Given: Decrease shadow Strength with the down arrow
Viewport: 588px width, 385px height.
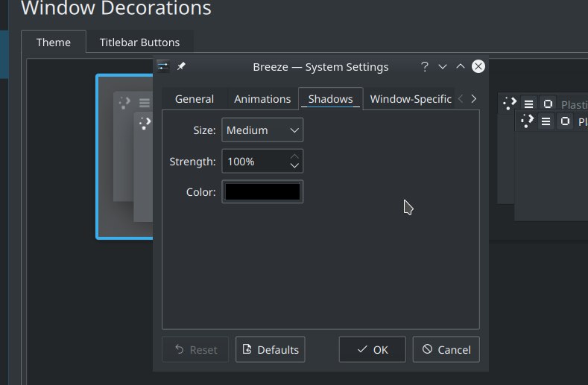Looking at the screenshot, I should tap(294, 166).
